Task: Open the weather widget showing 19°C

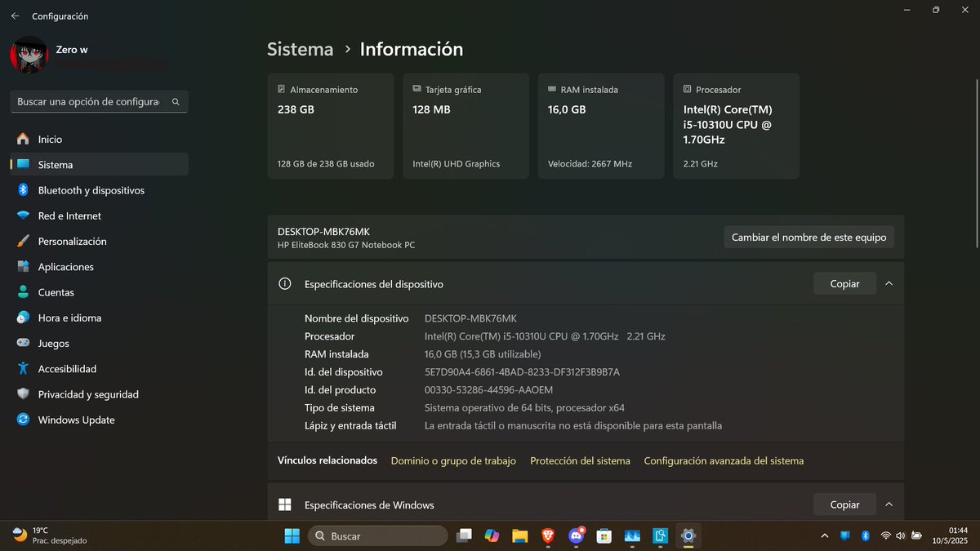Action: coord(51,535)
